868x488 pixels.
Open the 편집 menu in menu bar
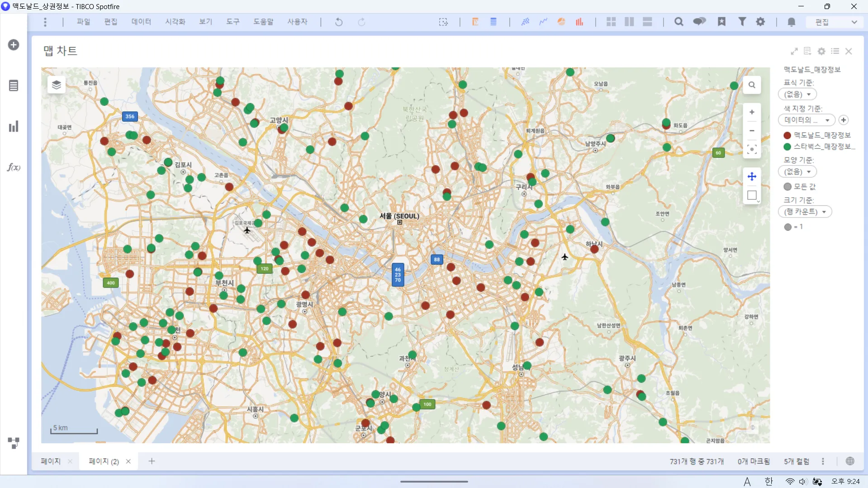(110, 22)
